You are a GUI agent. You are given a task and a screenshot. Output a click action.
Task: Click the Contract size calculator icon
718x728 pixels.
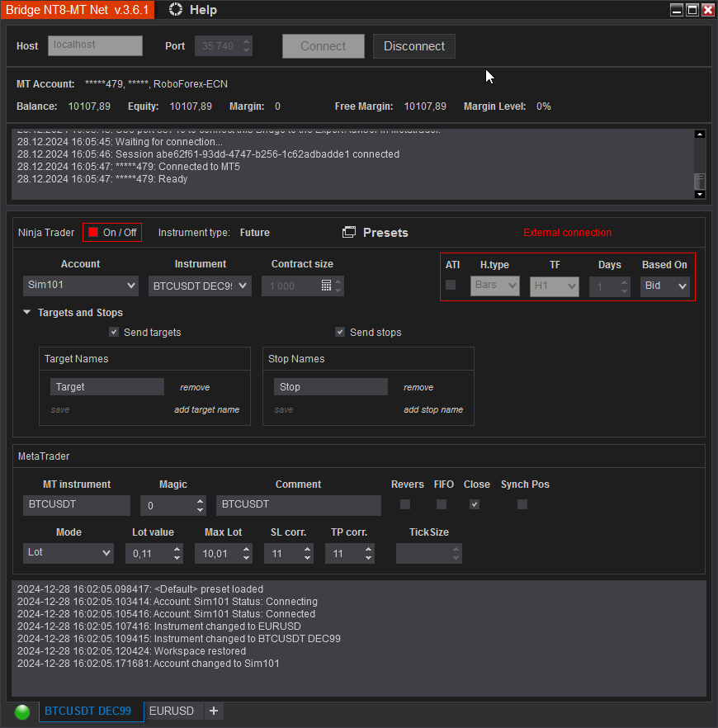point(326,286)
